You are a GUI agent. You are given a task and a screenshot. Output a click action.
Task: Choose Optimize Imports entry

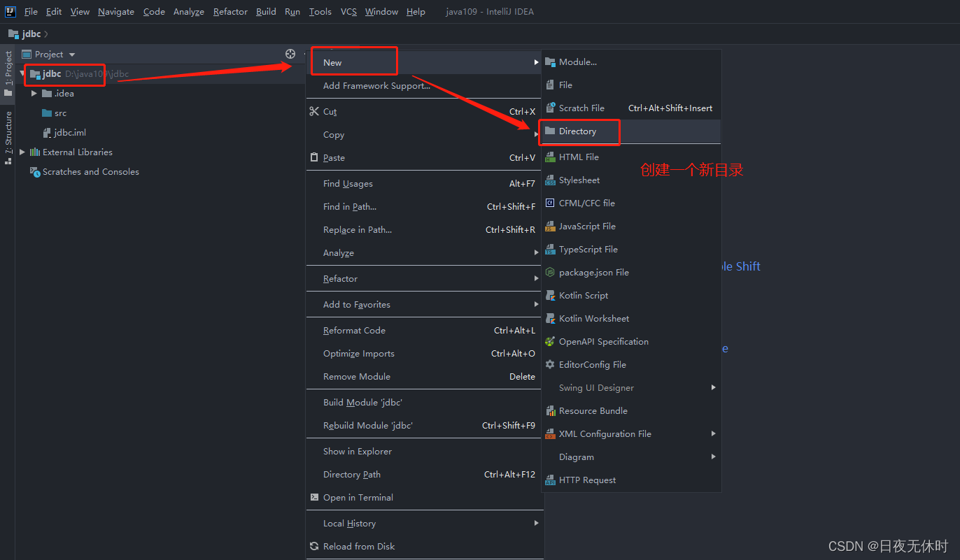click(x=425, y=353)
